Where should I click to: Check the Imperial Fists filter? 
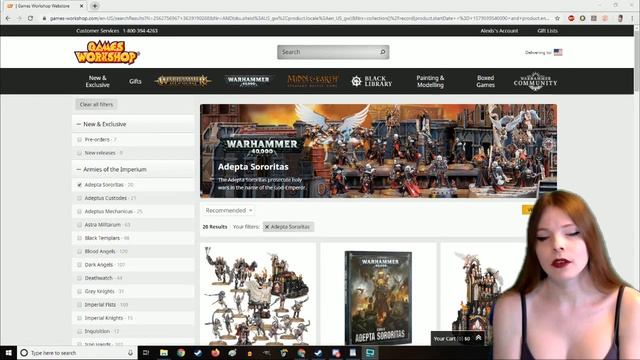pyautogui.click(x=79, y=305)
